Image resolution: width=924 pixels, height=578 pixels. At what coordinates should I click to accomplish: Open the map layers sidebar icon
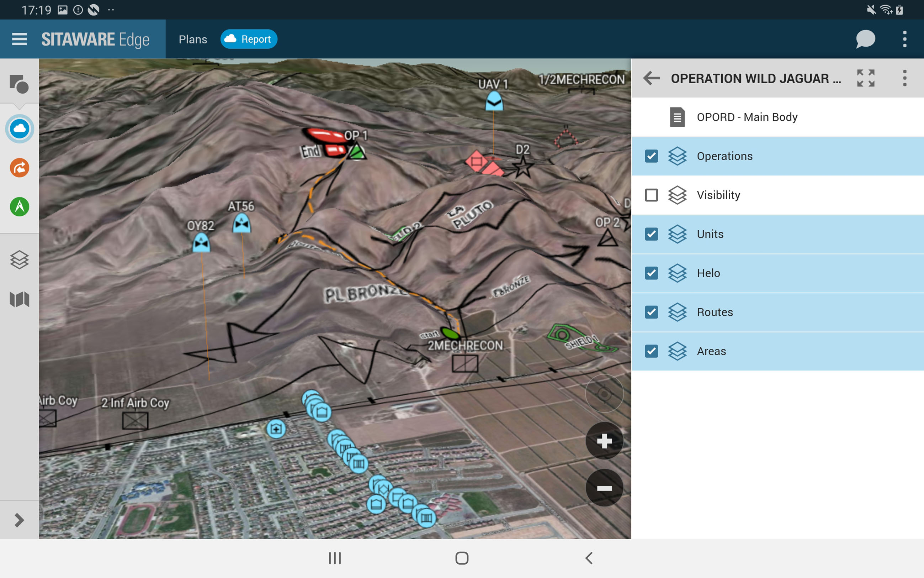19,260
